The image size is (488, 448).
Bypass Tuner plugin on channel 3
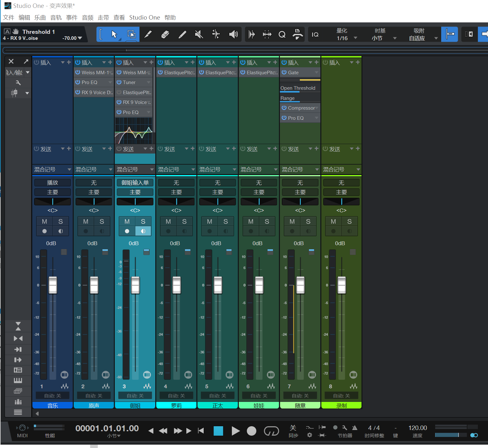pos(119,82)
